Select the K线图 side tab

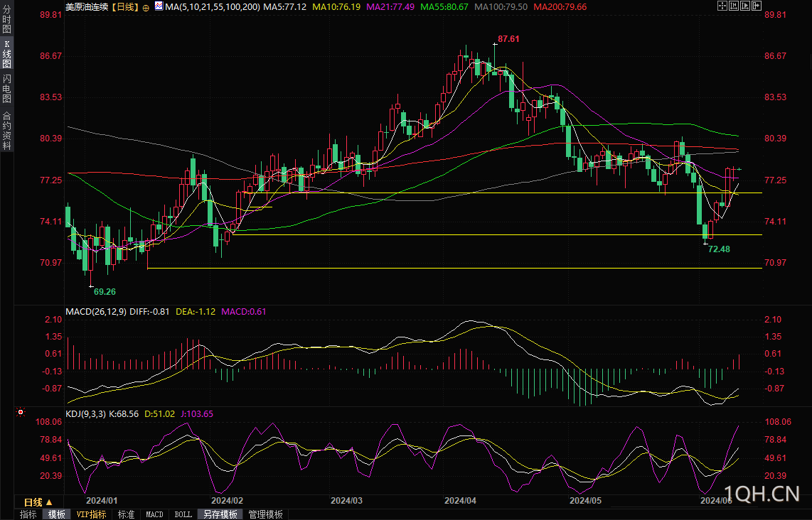click(x=6, y=54)
